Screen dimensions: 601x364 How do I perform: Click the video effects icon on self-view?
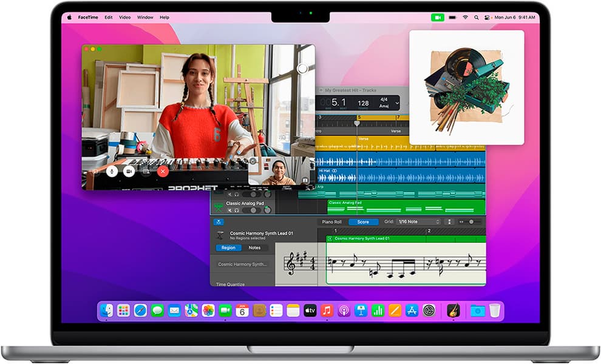253,161
